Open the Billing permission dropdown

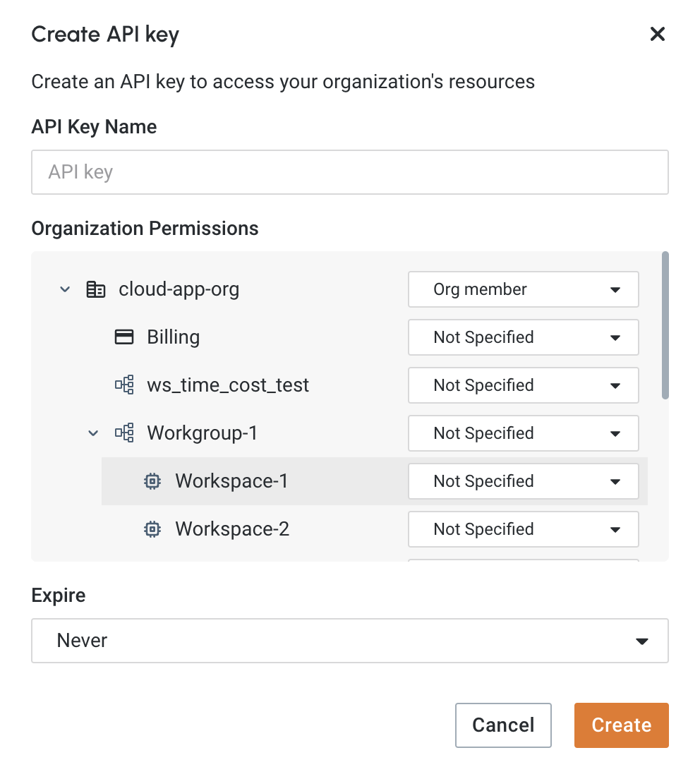pyautogui.click(x=523, y=337)
